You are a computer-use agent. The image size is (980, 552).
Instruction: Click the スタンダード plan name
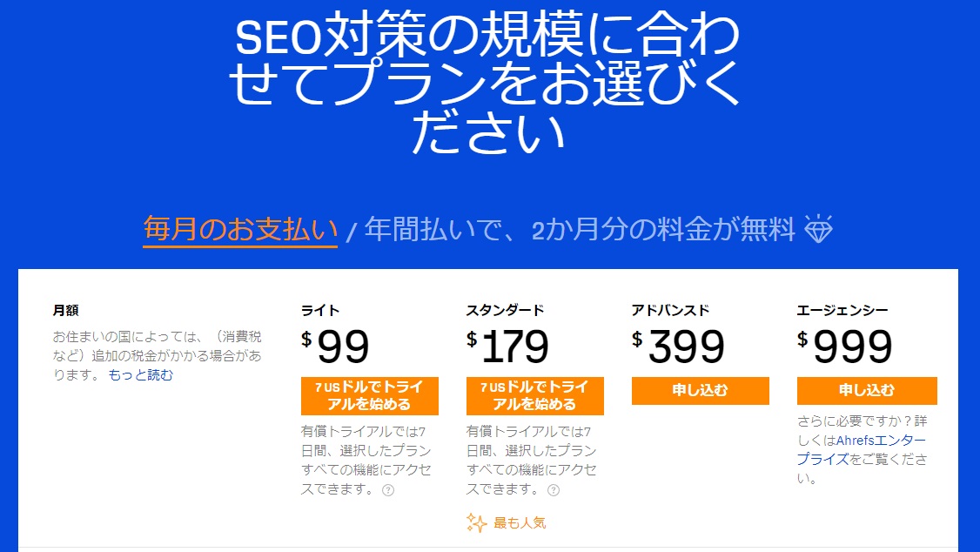click(x=505, y=310)
